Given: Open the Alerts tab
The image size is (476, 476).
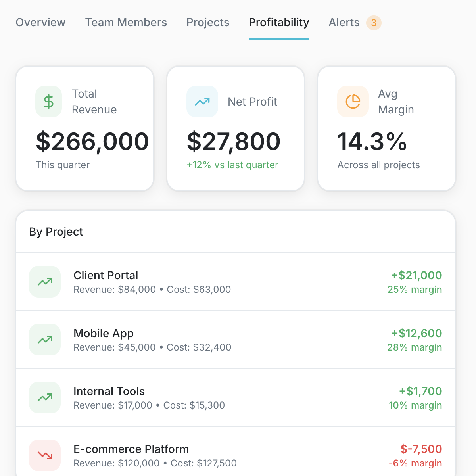Looking at the screenshot, I should pyautogui.click(x=344, y=23).
